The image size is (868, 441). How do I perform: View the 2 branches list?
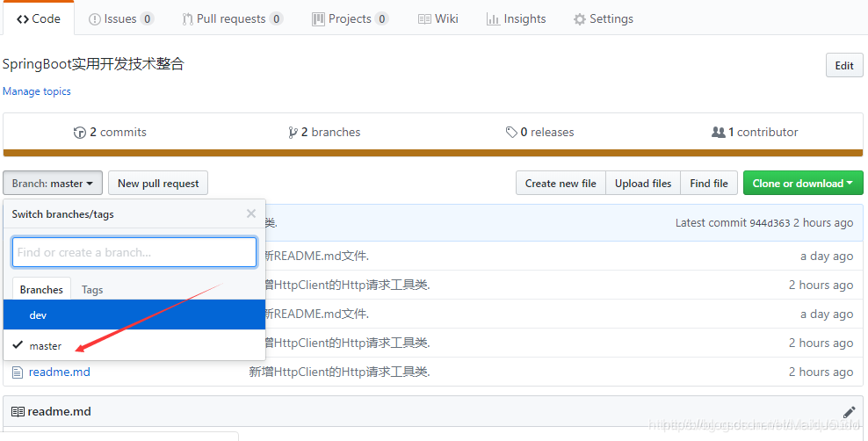point(324,133)
